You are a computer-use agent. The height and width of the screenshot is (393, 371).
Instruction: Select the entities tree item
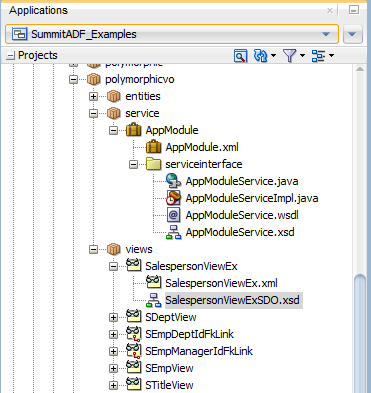tap(143, 96)
